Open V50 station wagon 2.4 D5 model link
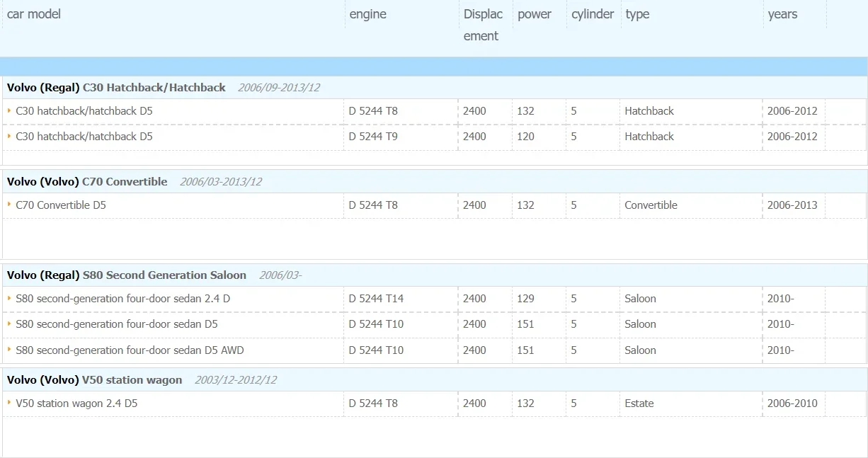The width and height of the screenshot is (868, 458). coord(76,403)
